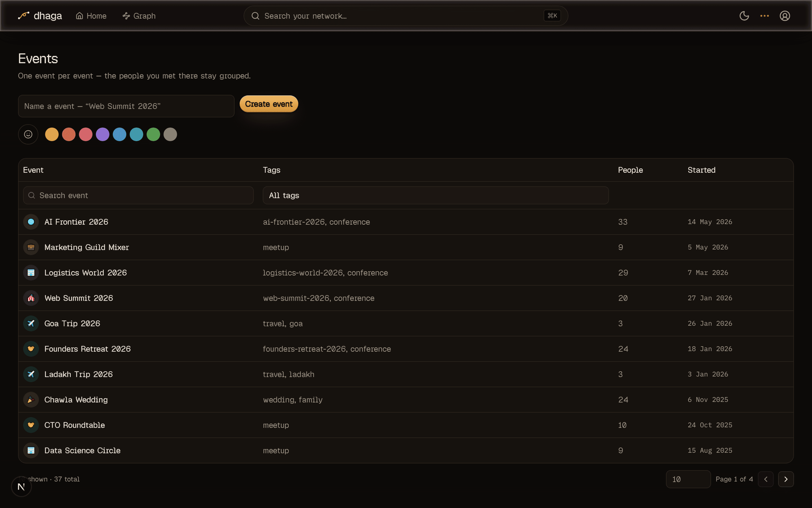The width and height of the screenshot is (812, 508).
Task: Click tags 'logistics-world-2026, conference'
Action: [325, 272]
